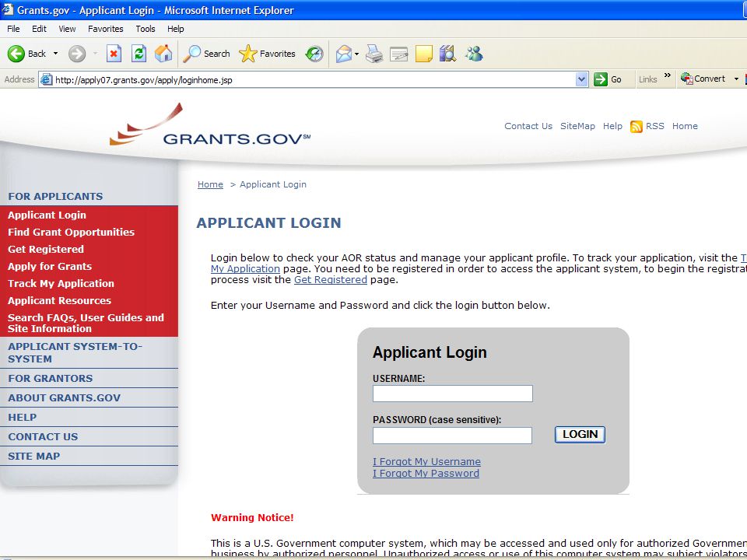Select Applicant Login in sidebar

tap(47, 215)
